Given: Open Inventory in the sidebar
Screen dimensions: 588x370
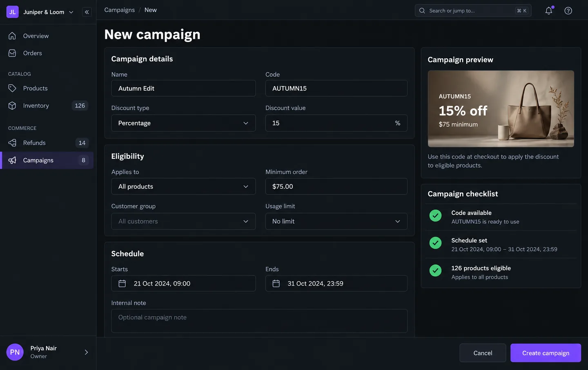Looking at the screenshot, I should 48,106.
